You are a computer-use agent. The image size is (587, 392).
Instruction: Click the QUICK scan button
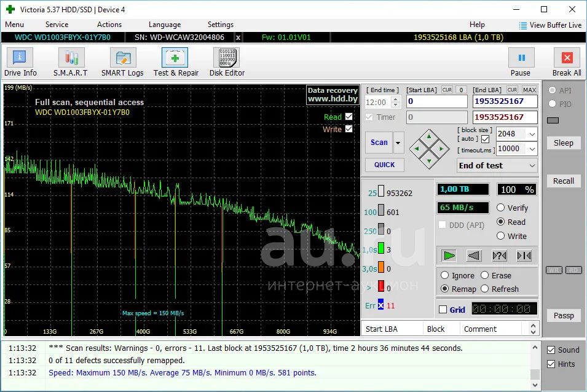pos(384,165)
